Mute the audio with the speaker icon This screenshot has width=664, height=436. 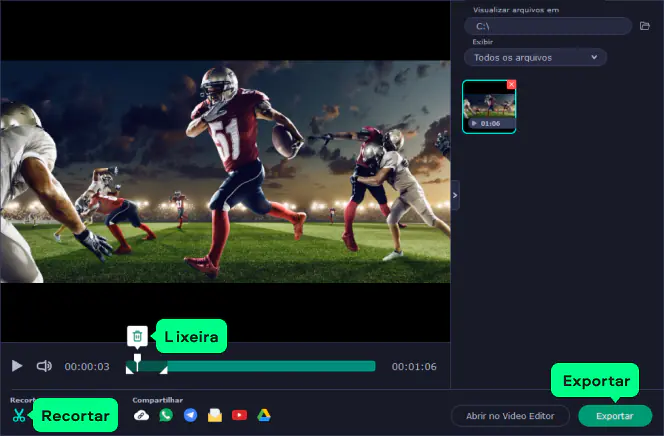click(44, 366)
